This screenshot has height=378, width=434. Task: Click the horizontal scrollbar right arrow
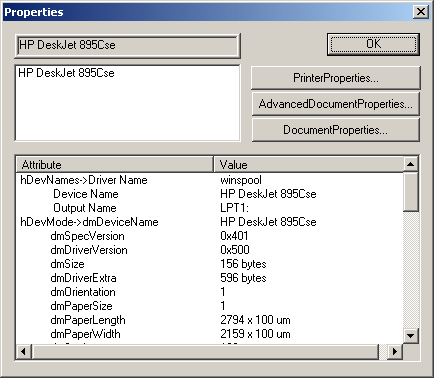pos(395,351)
